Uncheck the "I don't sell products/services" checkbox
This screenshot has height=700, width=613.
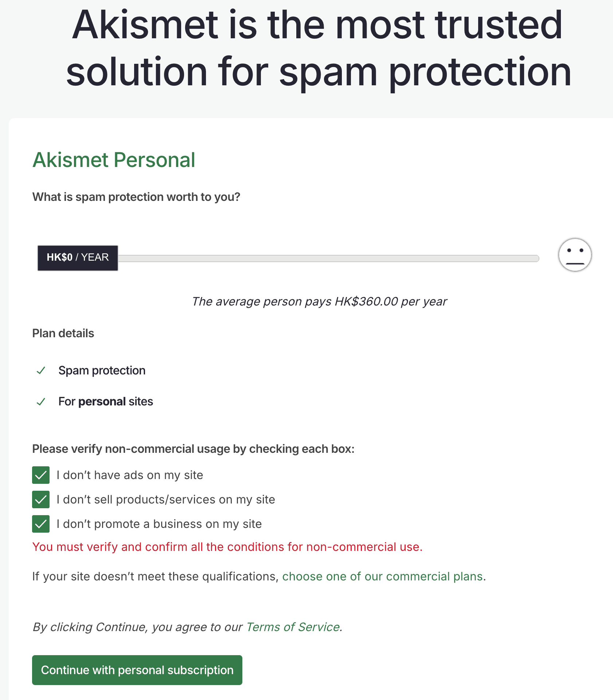pos(41,499)
